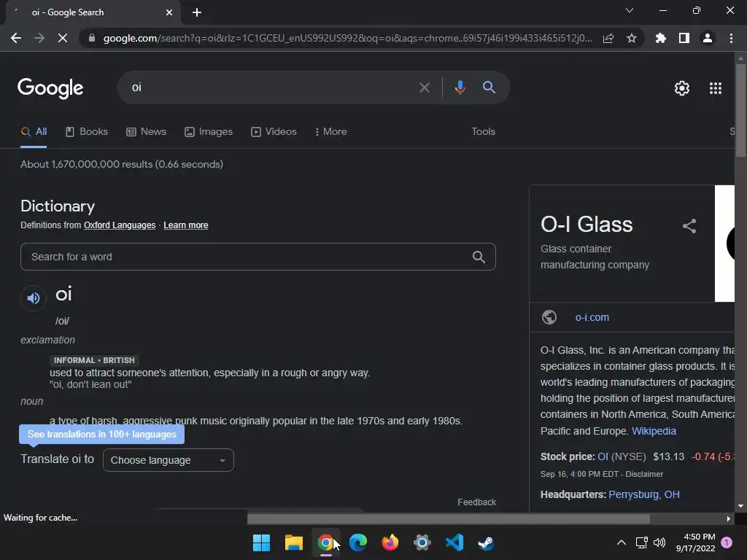747x560 pixels.
Task: Open the notification count badge
Action: click(727, 542)
